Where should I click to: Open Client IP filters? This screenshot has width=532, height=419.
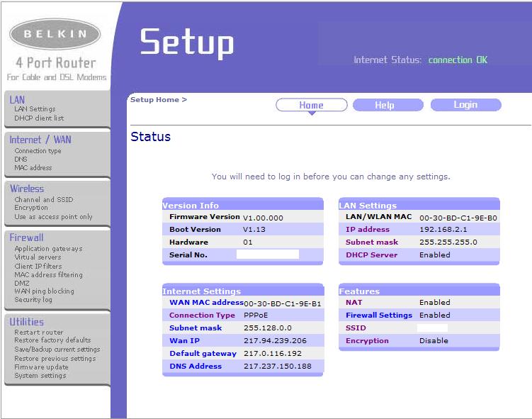pyautogui.click(x=38, y=266)
